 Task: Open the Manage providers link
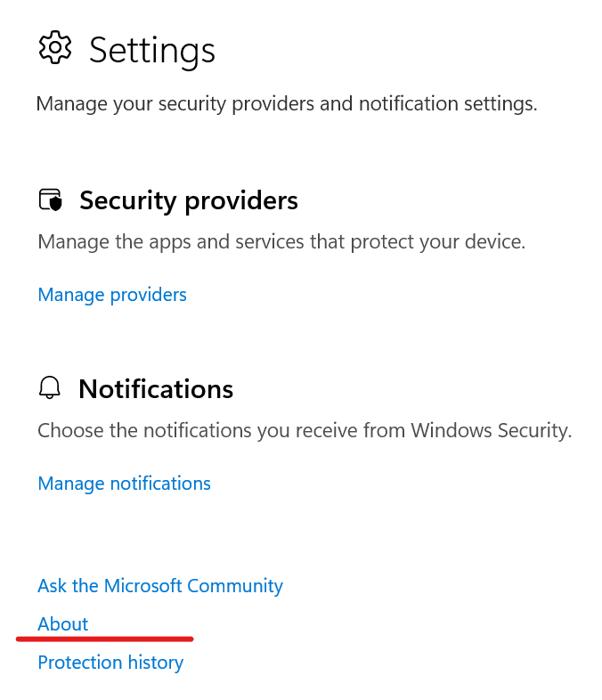click(x=112, y=295)
